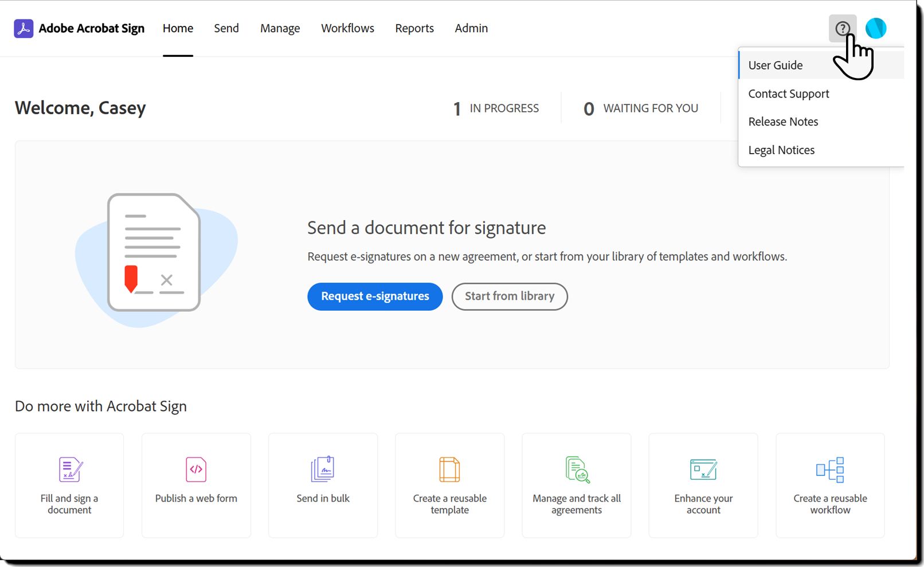
Task: Open the Workflows tab
Action: [x=347, y=28]
